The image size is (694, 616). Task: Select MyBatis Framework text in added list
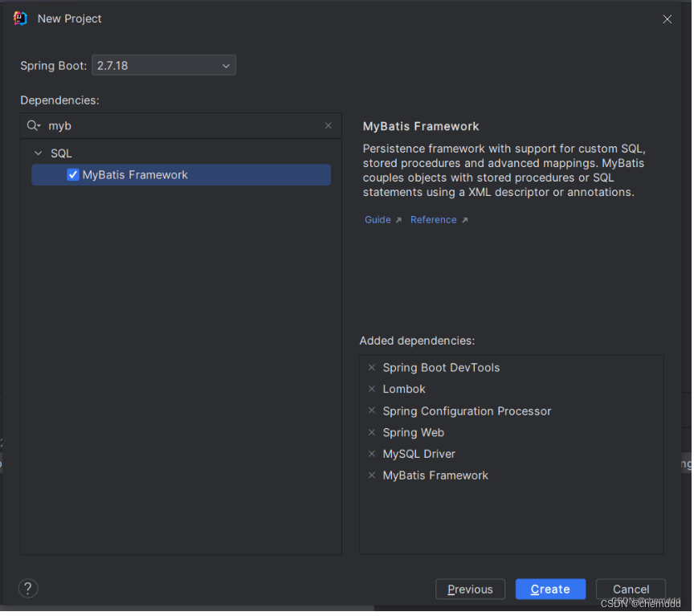point(435,476)
